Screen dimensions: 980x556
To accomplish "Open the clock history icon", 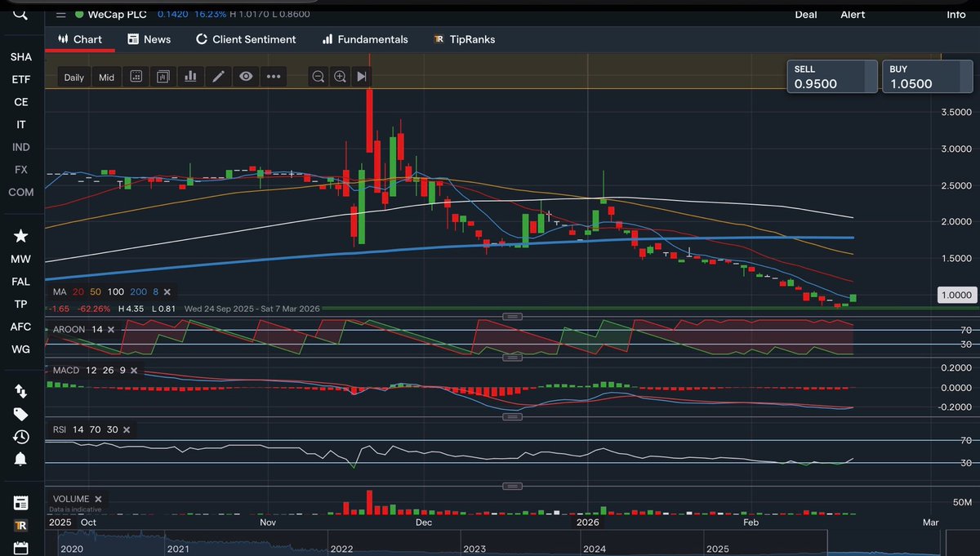I will click(x=21, y=437).
